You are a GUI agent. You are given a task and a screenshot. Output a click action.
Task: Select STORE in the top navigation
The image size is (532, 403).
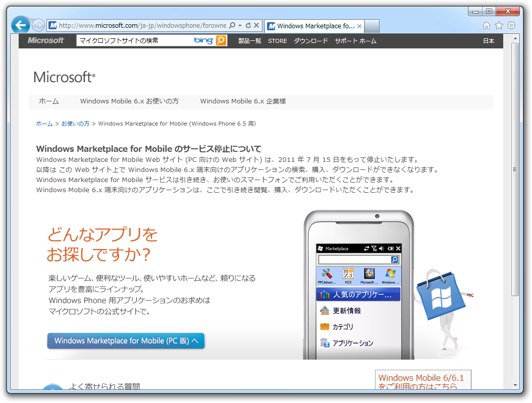coord(277,41)
